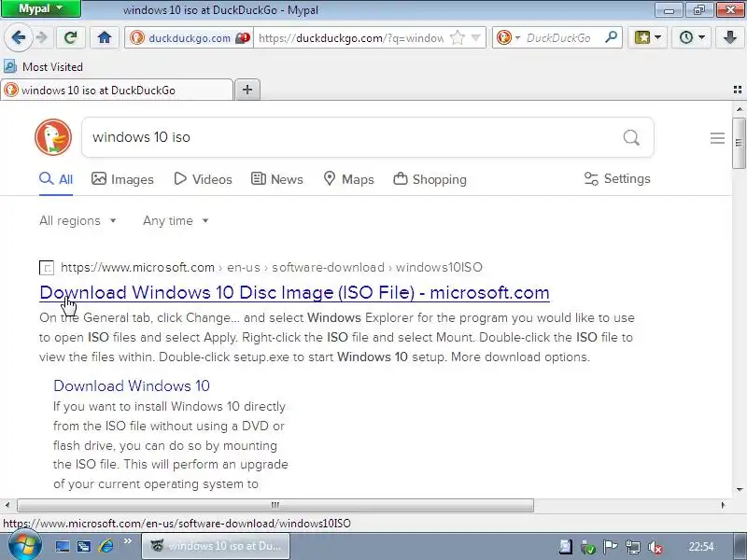Click the Mypal taskbar window button

[216, 546]
